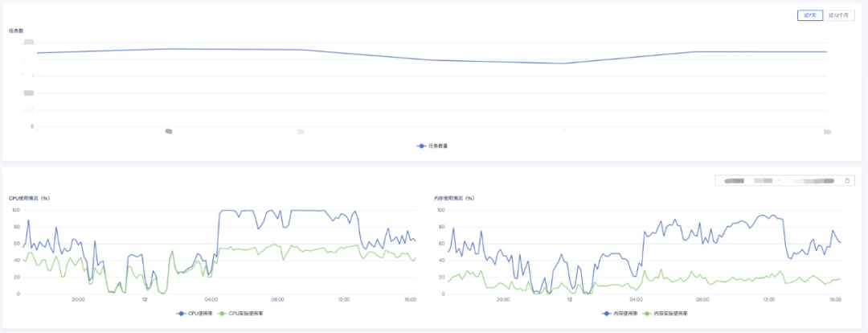This screenshot has height=333, width=868.
Task: Click 16:00 on the memory chart axis
Action: coord(835,299)
